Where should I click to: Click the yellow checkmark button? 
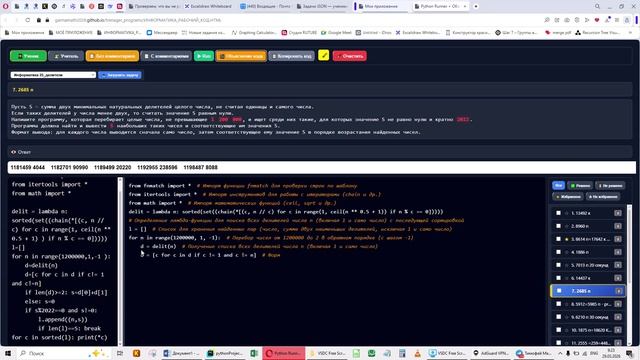[324, 55]
